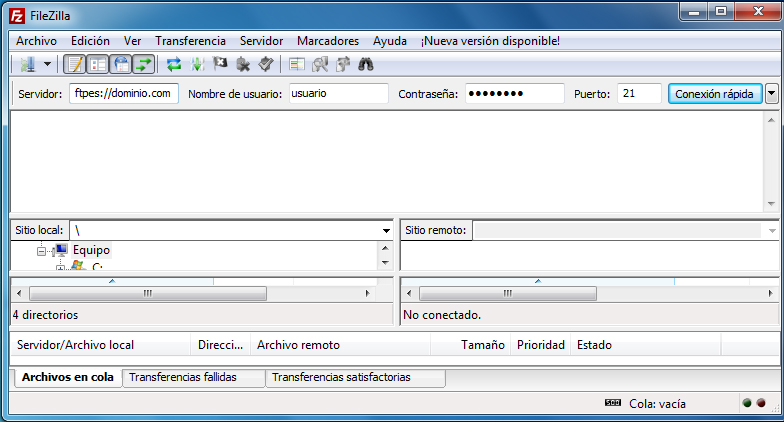Click the Contraseña password field
Image resolution: width=784 pixels, height=422 pixels.
pos(514,94)
